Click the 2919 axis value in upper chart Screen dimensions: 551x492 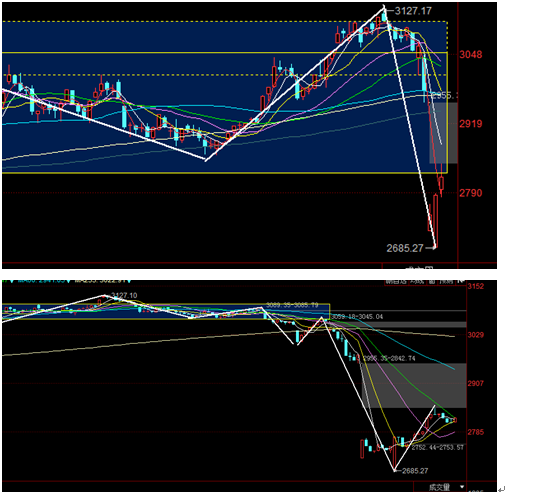[471, 124]
